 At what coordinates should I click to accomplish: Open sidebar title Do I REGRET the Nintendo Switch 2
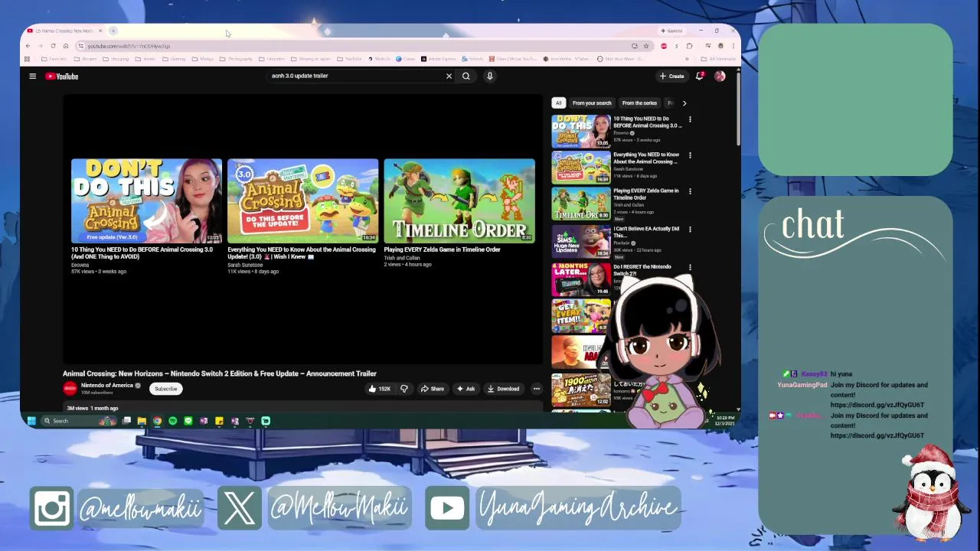(x=642, y=270)
